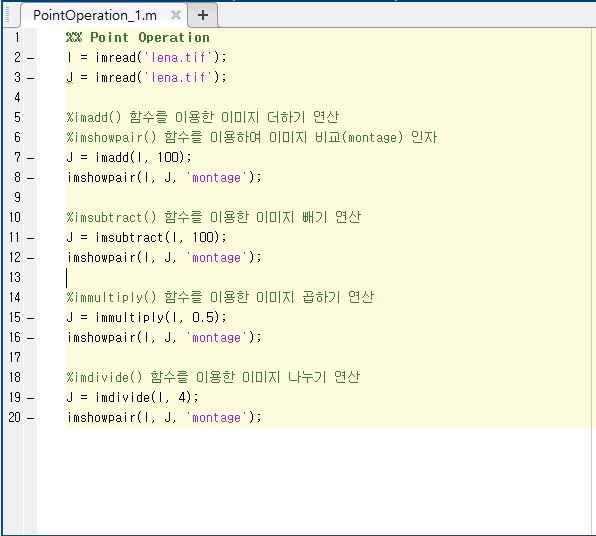The width and height of the screenshot is (596, 536).
Task: Click line number 13 in gutter
Action: (x=15, y=277)
